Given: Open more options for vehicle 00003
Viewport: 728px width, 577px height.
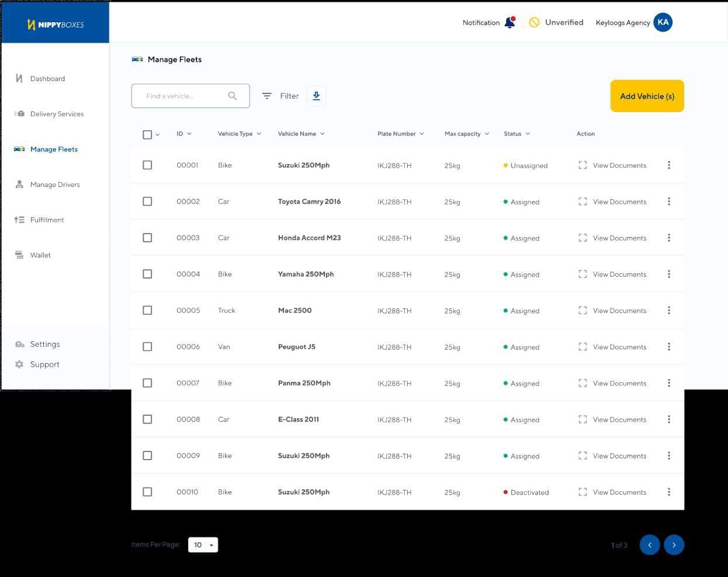Looking at the screenshot, I should [669, 238].
